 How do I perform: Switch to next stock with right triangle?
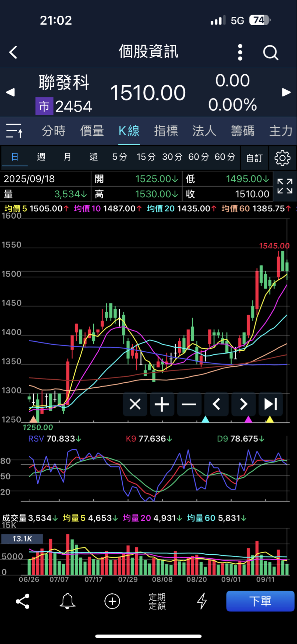[286, 92]
